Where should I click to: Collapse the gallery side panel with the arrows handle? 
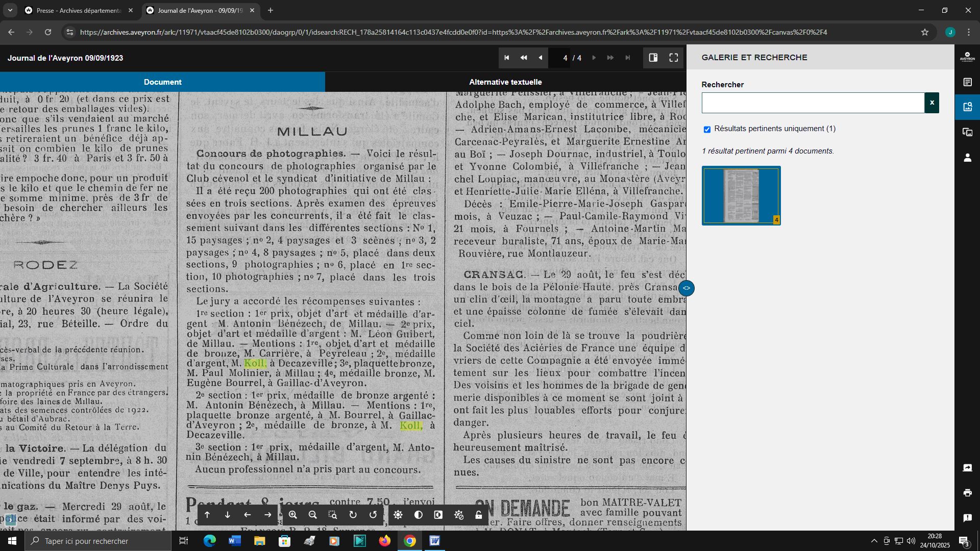(686, 288)
